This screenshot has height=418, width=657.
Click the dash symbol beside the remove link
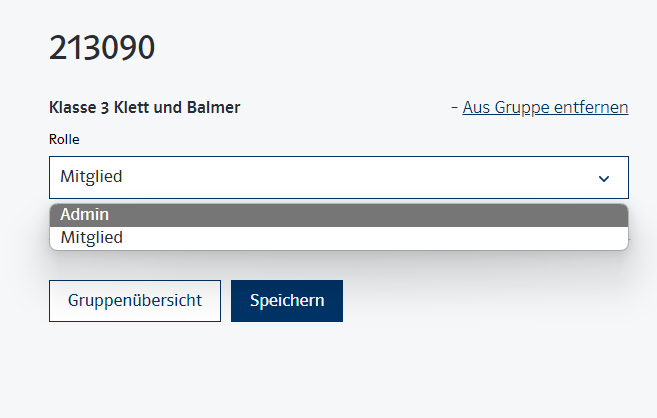click(455, 107)
